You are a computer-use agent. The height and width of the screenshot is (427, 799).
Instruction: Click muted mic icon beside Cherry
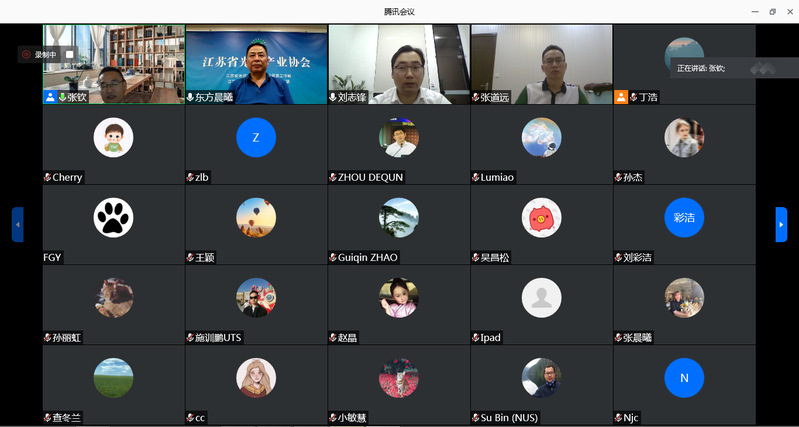click(x=47, y=178)
